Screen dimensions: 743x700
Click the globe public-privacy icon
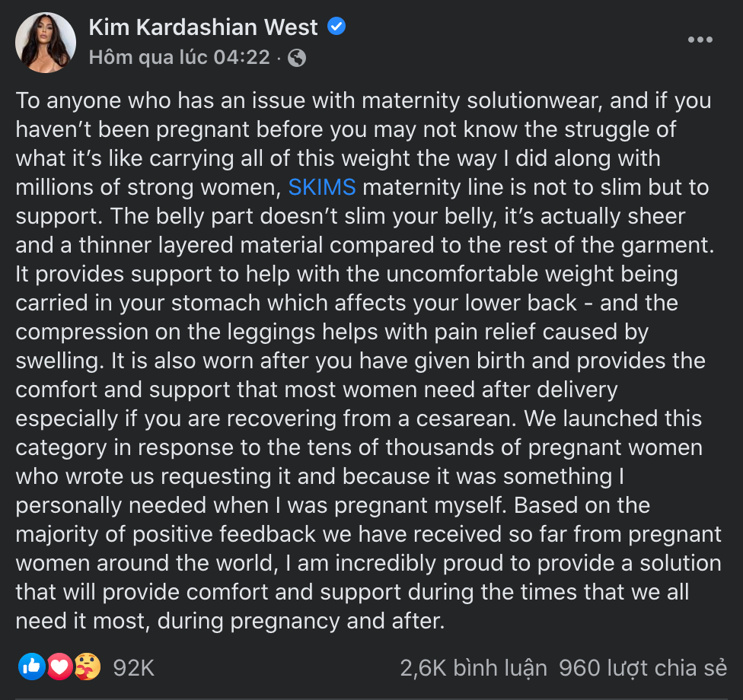point(297,58)
